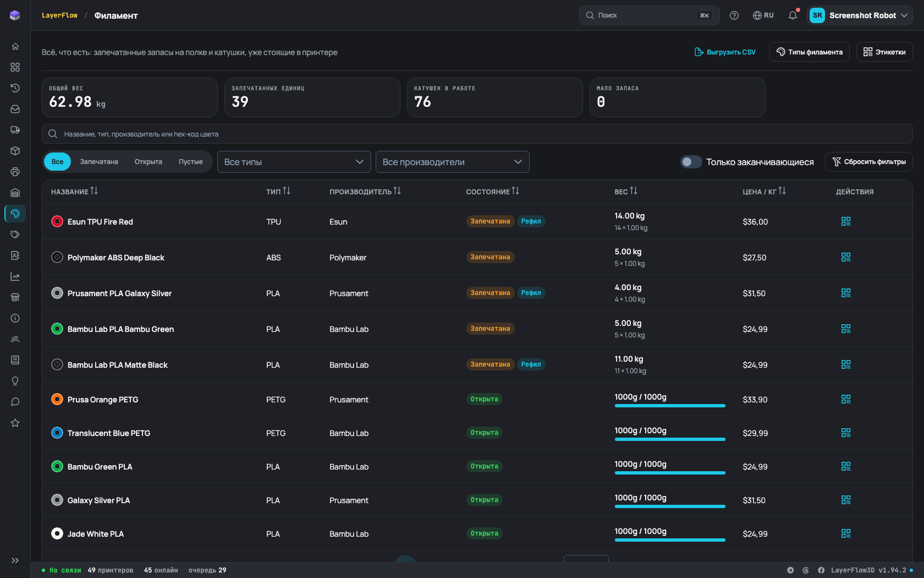Open the Все производители dropdown
The width and height of the screenshot is (924, 578).
coord(453,162)
